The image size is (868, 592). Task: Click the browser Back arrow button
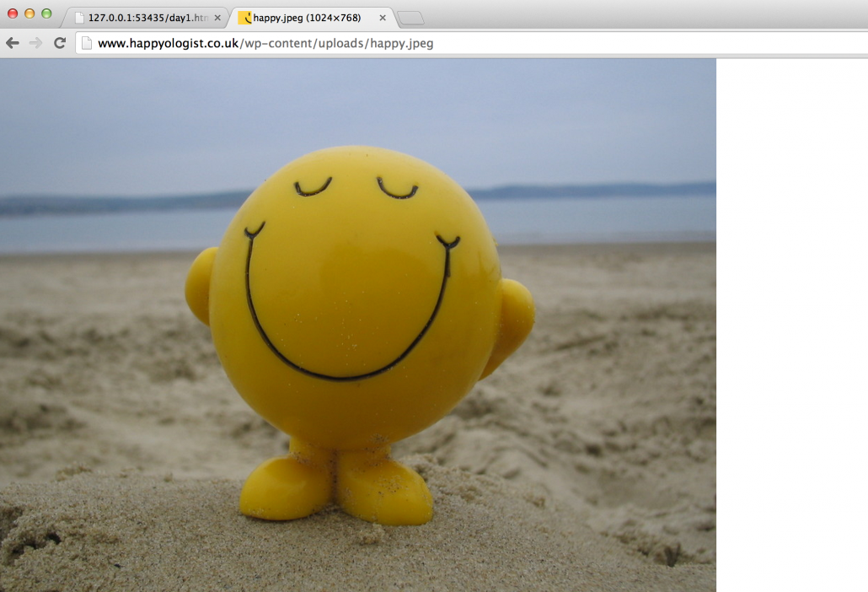(13, 43)
